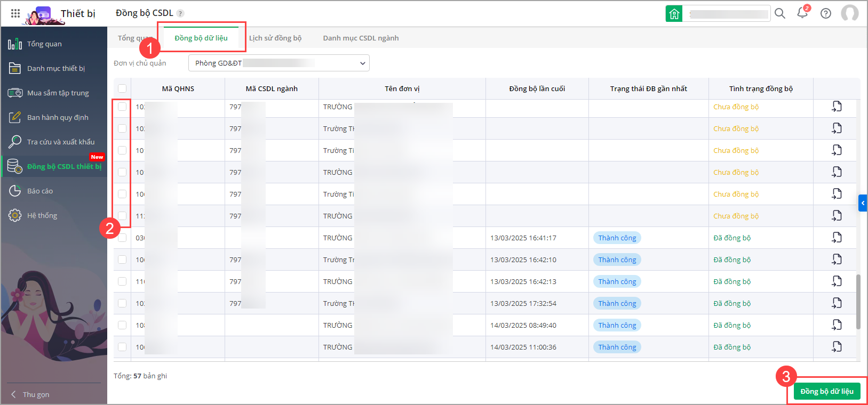The height and width of the screenshot is (405, 868).
Task: Click the Tổng: 57 bản ghi record count
Action: point(140,376)
